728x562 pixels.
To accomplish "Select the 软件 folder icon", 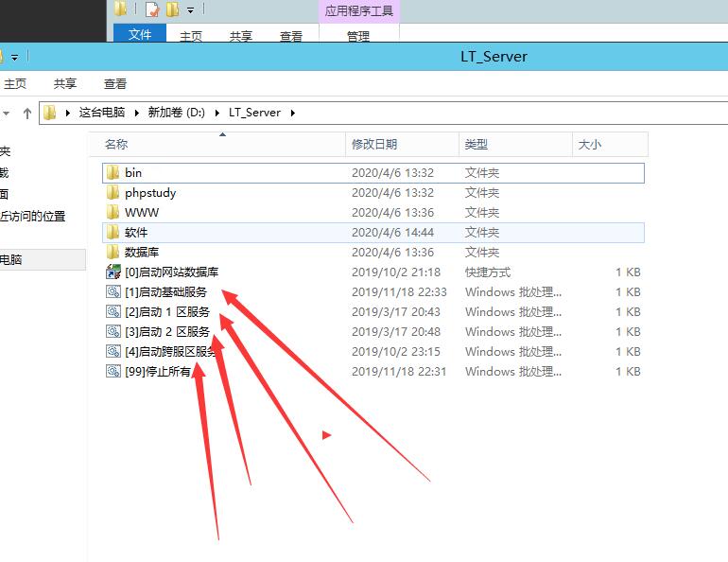I will (113, 232).
